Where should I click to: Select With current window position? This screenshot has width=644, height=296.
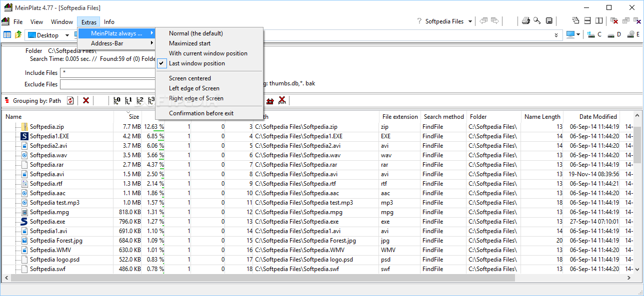point(209,53)
